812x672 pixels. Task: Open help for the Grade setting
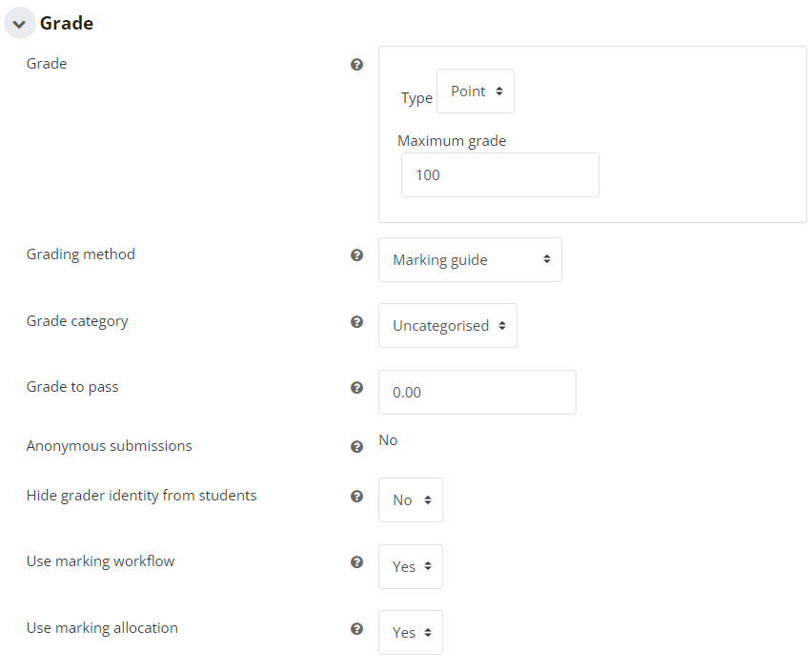coord(356,64)
